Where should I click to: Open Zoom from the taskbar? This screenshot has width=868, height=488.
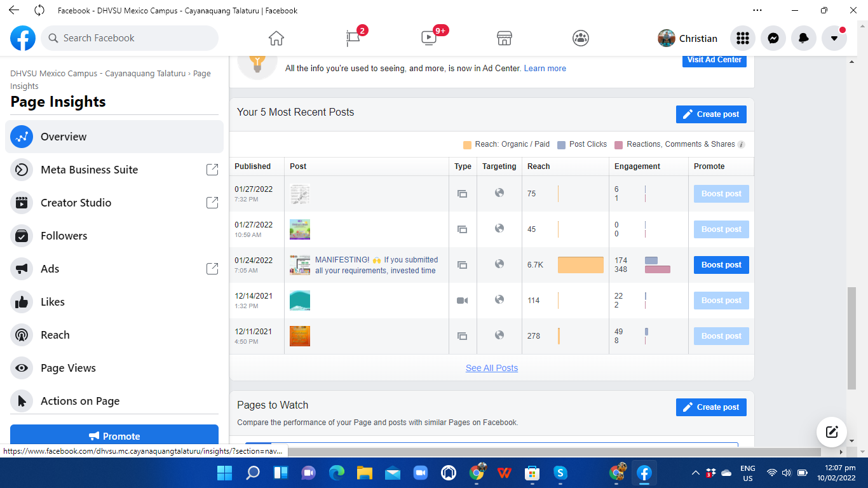click(420, 473)
